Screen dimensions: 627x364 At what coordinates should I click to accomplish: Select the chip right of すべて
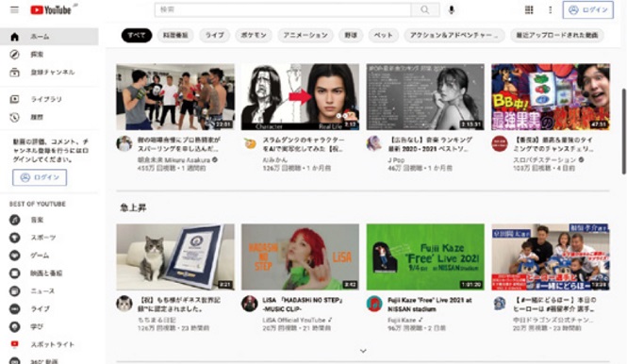pyautogui.click(x=175, y=35)
